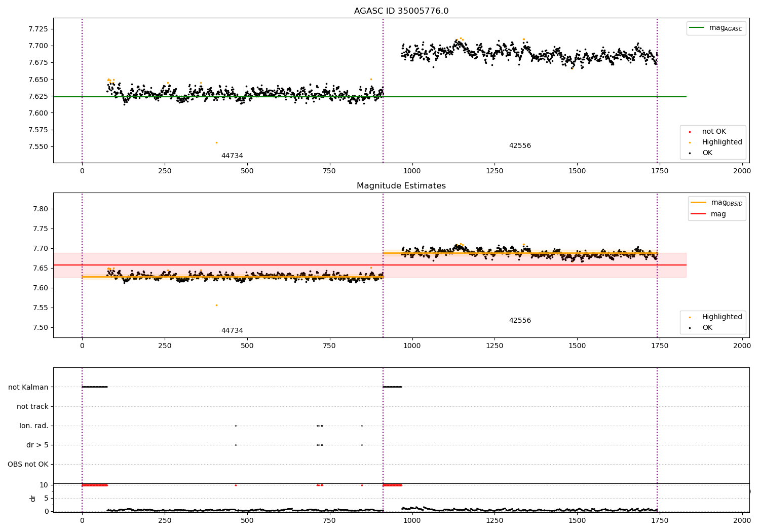Click 44734 label in the Magnitude Estimates plot

(x=232, y=331)
